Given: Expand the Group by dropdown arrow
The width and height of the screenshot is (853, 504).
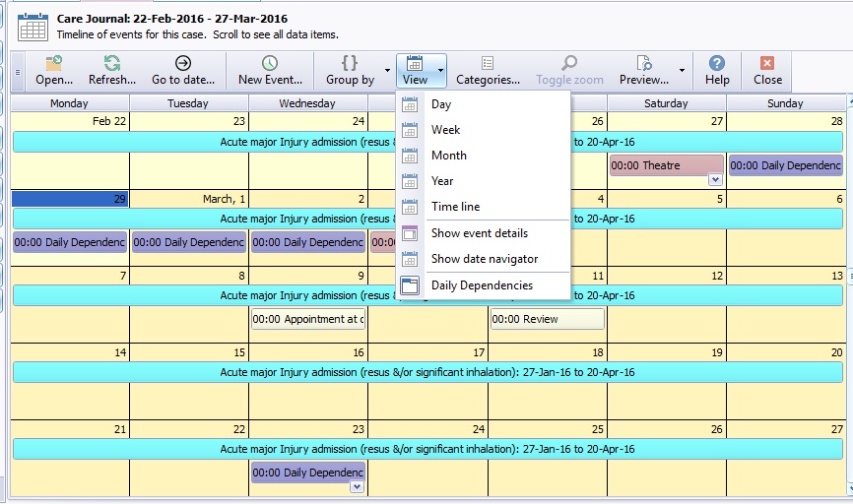Looking at the screenshot, I should [387, 70].
